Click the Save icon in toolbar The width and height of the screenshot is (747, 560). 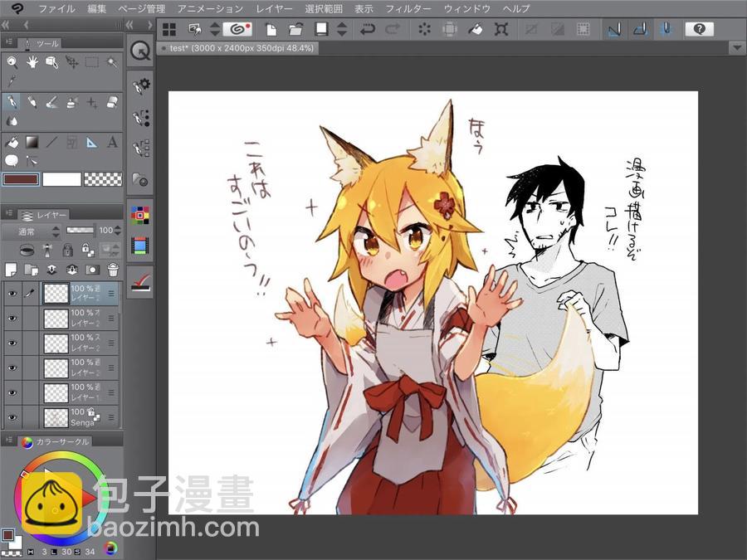[x=321, y=30]
